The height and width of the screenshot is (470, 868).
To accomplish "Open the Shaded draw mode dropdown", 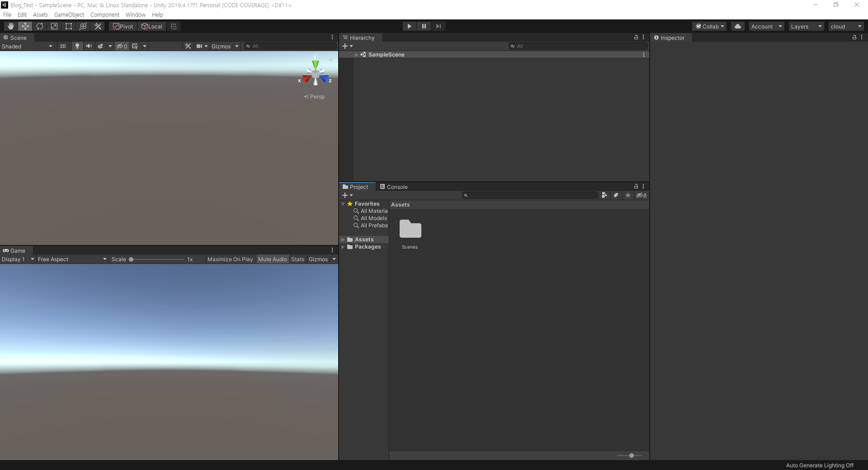I will point(27,46).
